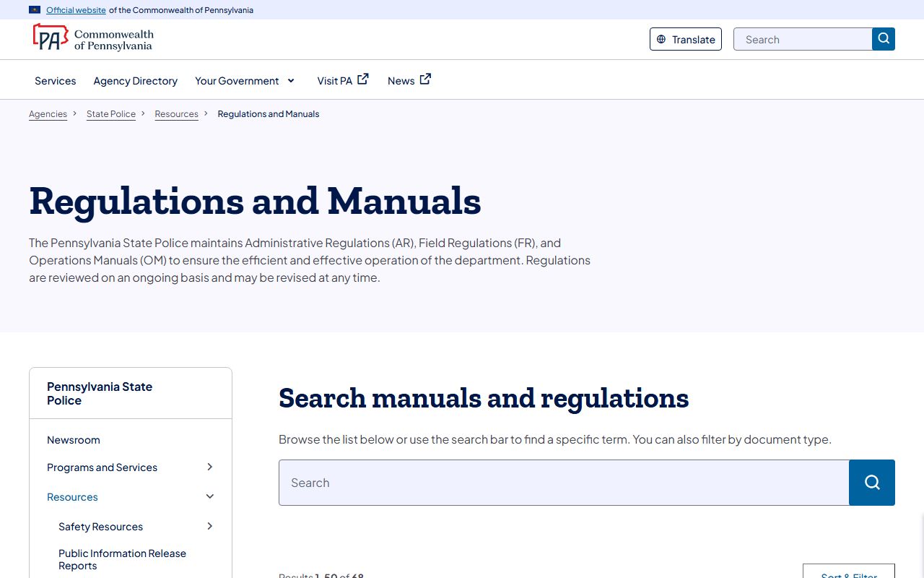This screenshot has width=924, height=578.
Task: Click the Regulations and Manuals page heading
Action: [x=255, y=201]
